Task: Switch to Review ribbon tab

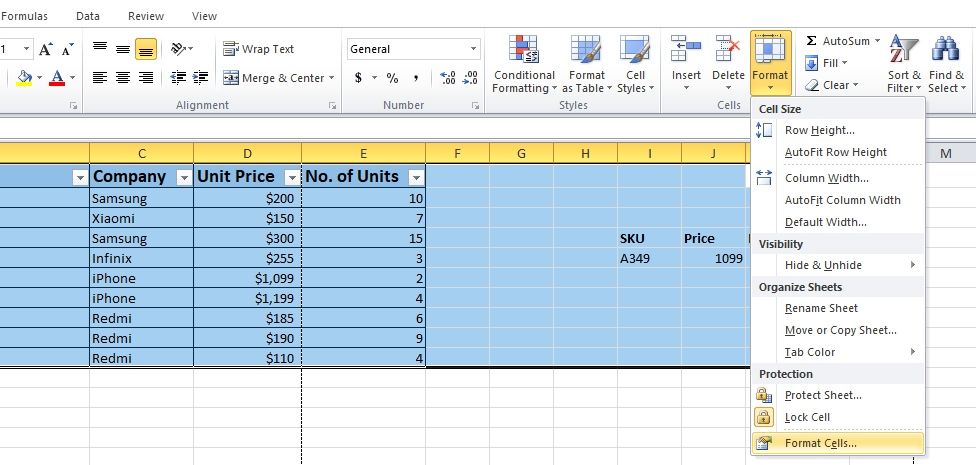Action: tap(146, 16)
